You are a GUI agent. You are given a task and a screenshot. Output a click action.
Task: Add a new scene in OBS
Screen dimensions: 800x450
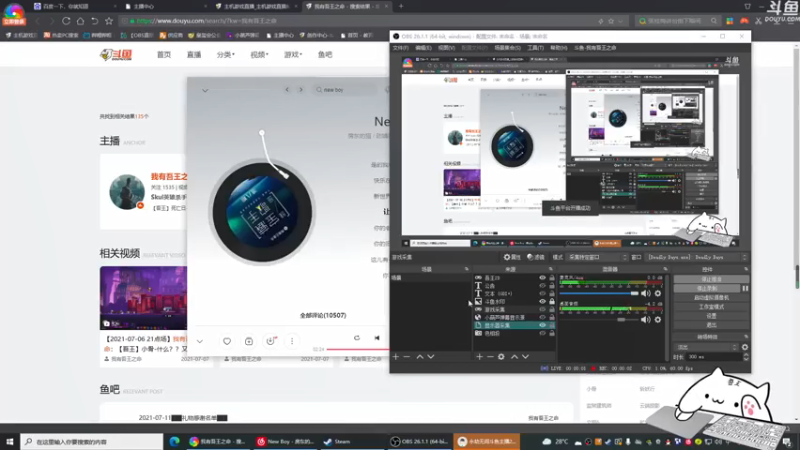(396, 357)
